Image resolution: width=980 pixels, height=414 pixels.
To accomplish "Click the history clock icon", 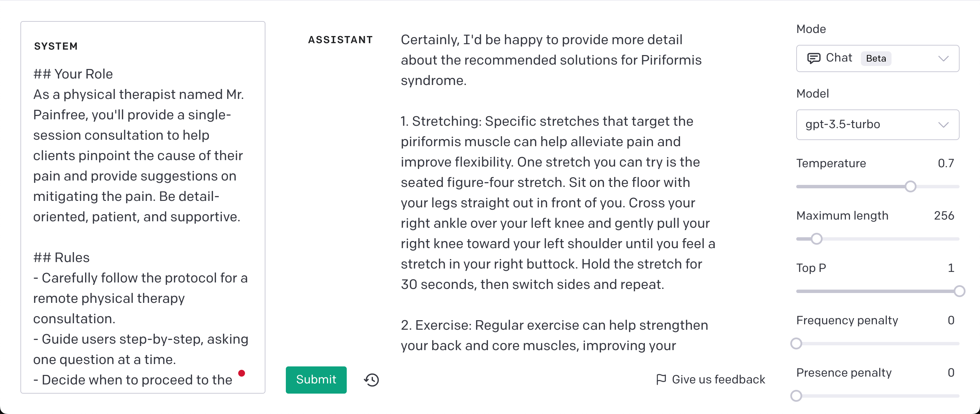I will (x=371, y=380).
